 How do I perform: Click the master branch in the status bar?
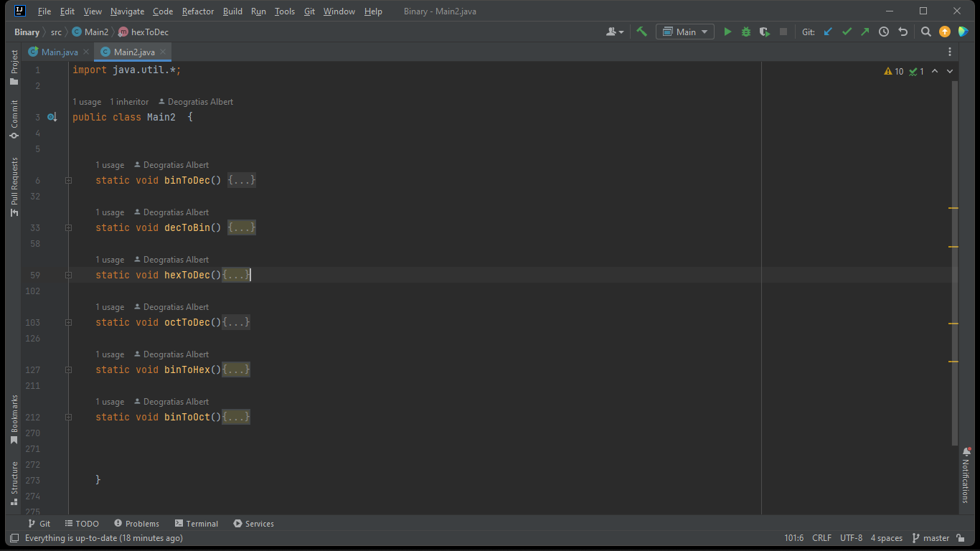pyautogui.click(x=936, y=537)
